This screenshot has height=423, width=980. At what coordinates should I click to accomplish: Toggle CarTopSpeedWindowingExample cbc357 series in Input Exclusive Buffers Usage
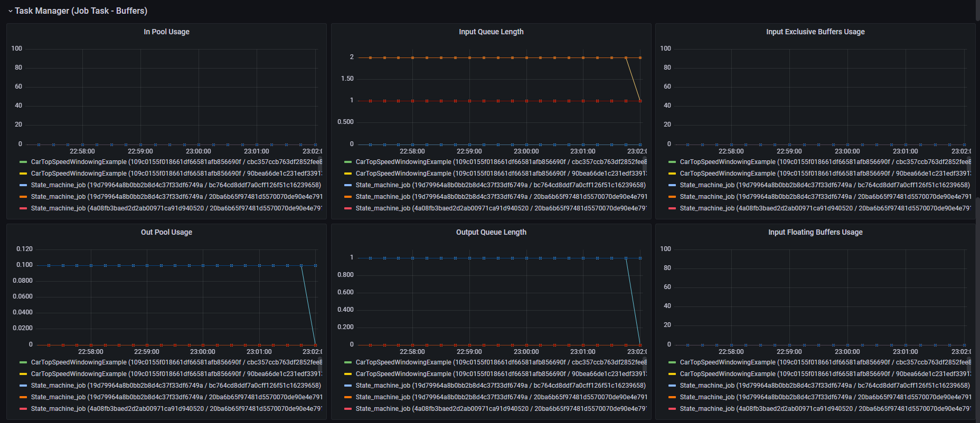click(x=825, y=162)
